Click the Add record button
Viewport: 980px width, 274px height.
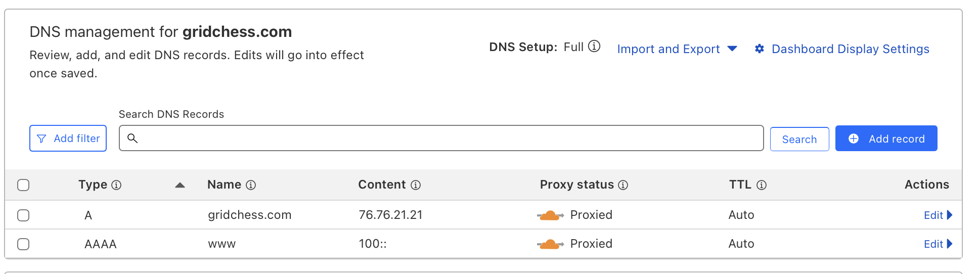pos(886,139)
